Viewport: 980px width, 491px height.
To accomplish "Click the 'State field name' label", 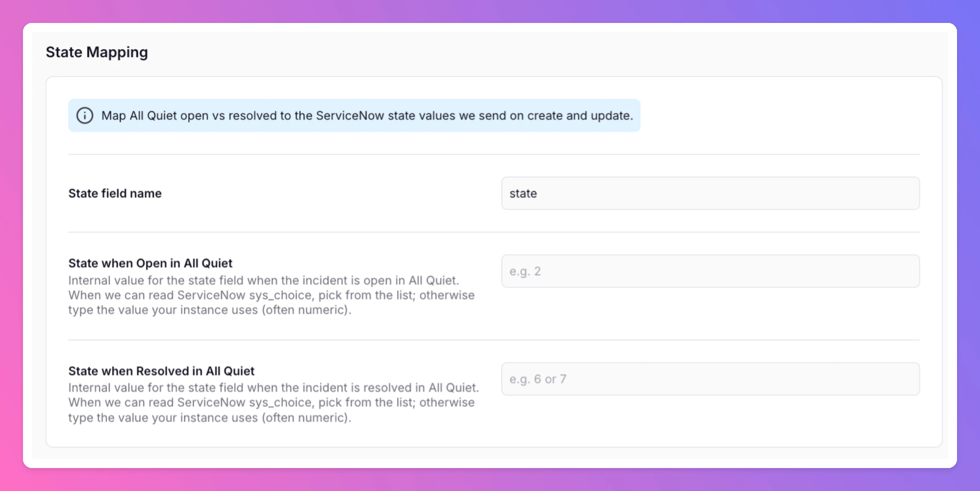I will point(115,193).
